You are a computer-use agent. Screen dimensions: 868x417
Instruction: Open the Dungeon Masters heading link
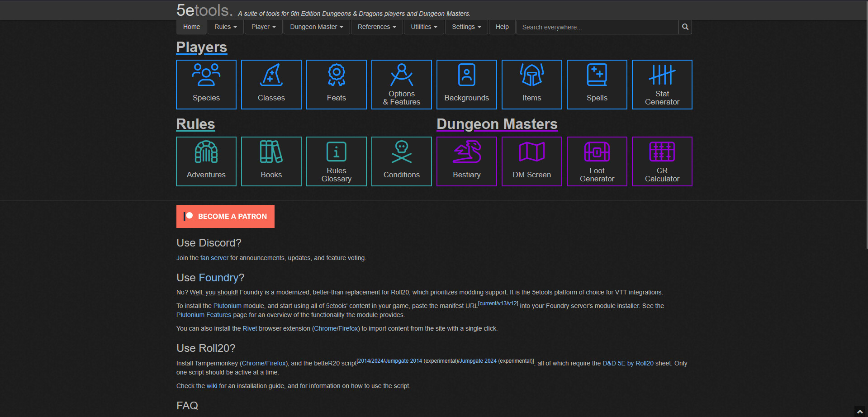tap(497, 124)
